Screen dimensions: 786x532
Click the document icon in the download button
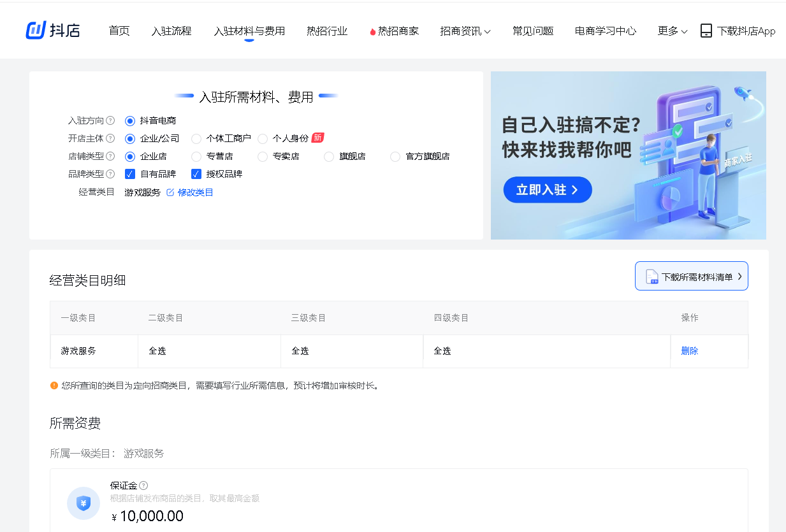click(651, 277)
